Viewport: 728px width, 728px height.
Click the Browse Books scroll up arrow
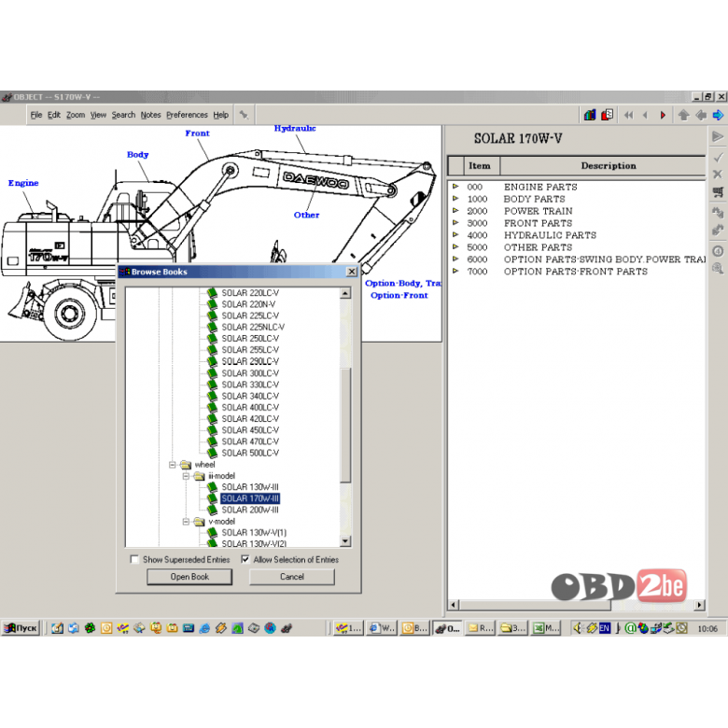click(x=345, y=293)
